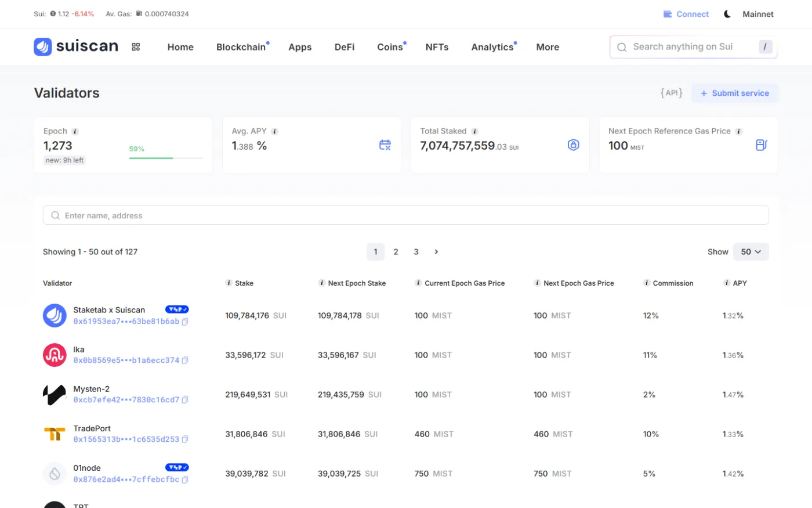Open the Apps menu
The width and height of the screenshot is (812, 508).
[x=300, y=47]
